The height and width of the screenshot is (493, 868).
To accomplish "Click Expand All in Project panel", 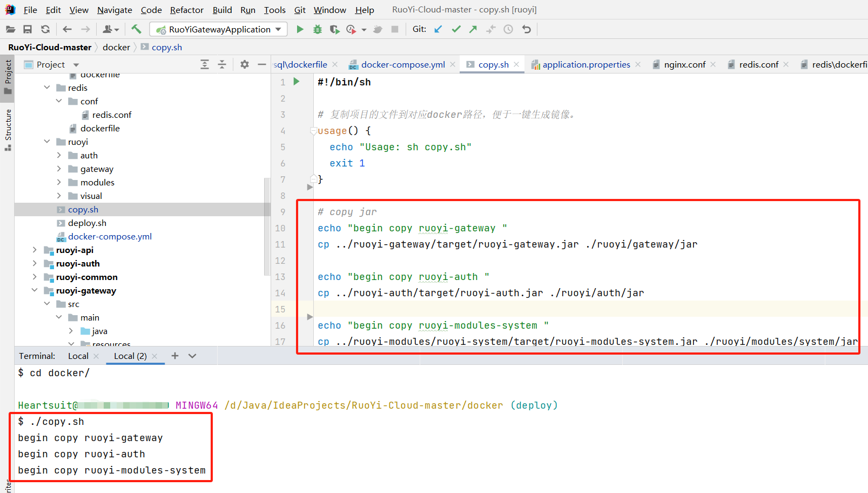I will [205, 64].
